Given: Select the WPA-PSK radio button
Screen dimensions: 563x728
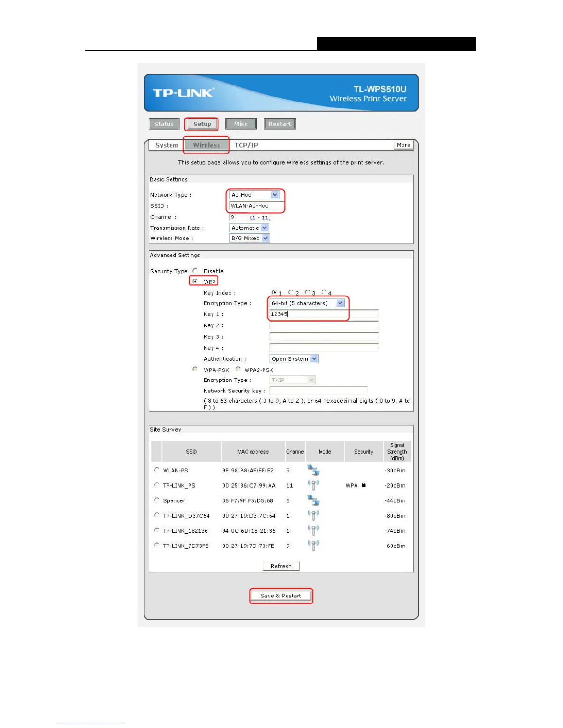Looking at the screenshot, I should pos(195,369).
